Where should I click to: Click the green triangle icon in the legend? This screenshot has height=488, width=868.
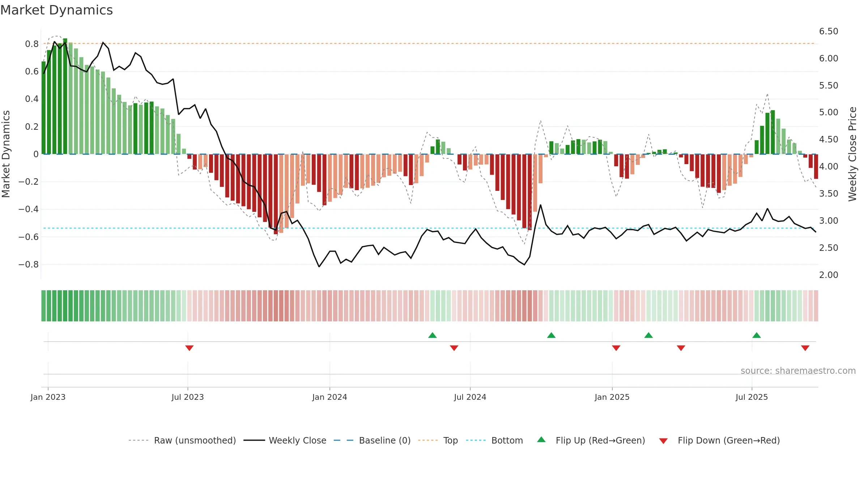click(x=541, y=440)
